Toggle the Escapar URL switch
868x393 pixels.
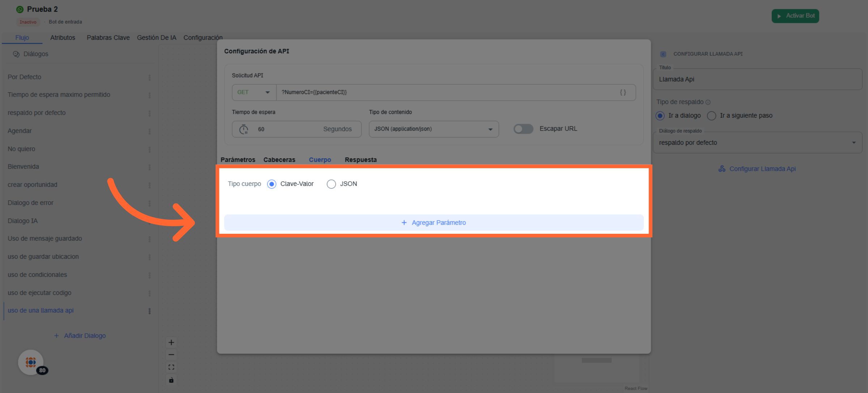coord(523,129)
